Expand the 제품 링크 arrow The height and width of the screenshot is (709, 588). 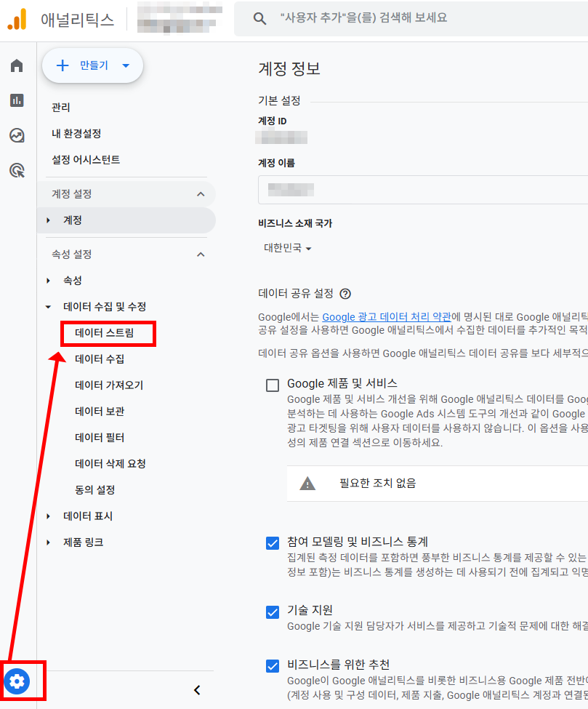click(x=49, y=542)
